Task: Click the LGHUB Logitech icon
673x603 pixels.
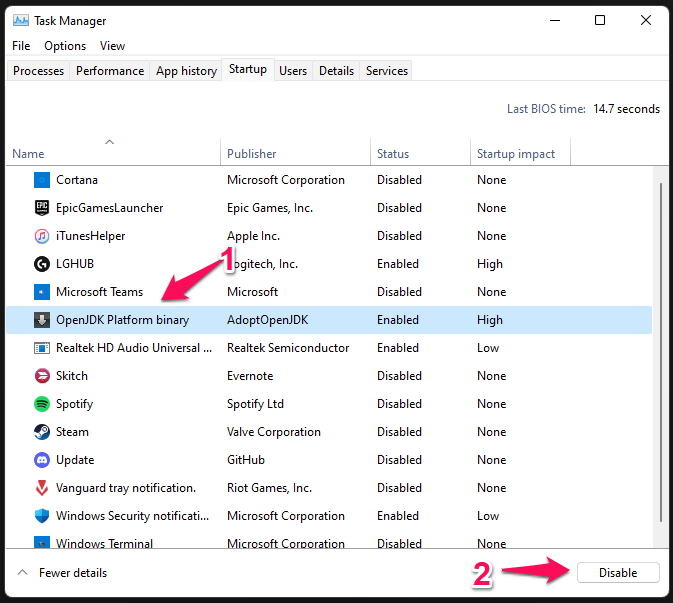Action: pos(42,264)
